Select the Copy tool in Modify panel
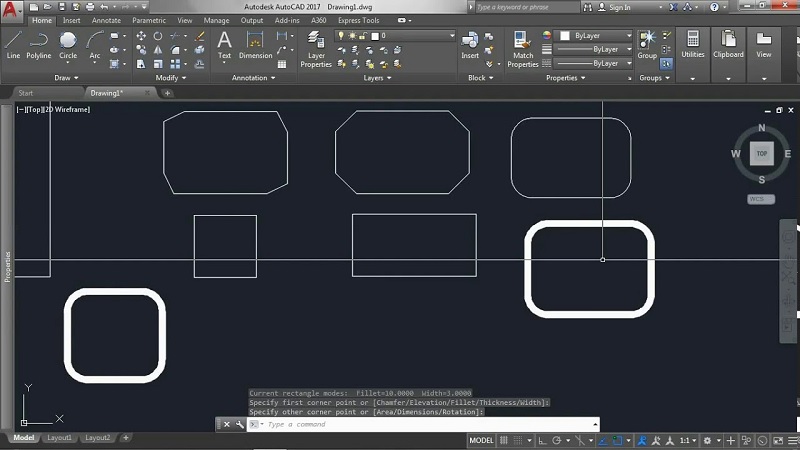This screenshot has height=450, width=800. click(141, 50)
